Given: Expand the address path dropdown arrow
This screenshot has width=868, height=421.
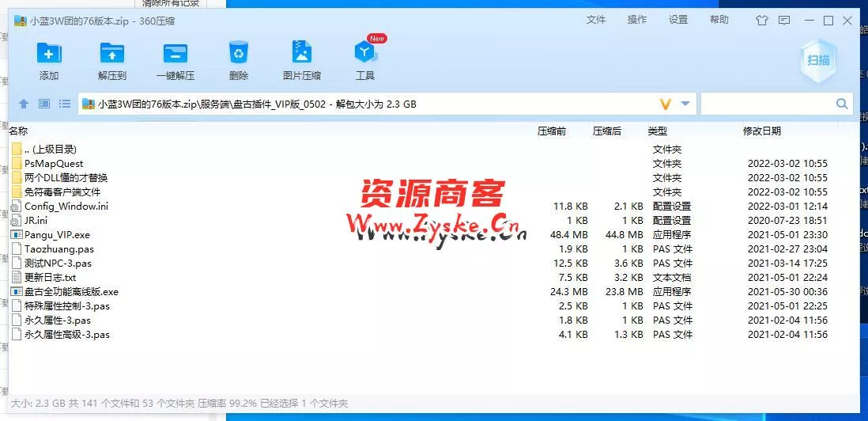Looking at the screenshot, I should [x=685, y=104].
